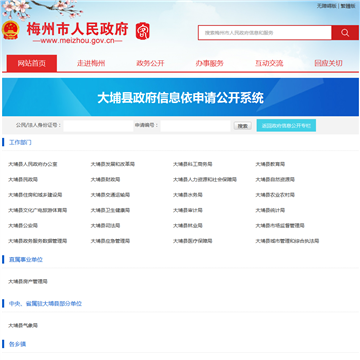Open the 走进梅州 tab
Screen dimensions: 360x360
[91, 63]
